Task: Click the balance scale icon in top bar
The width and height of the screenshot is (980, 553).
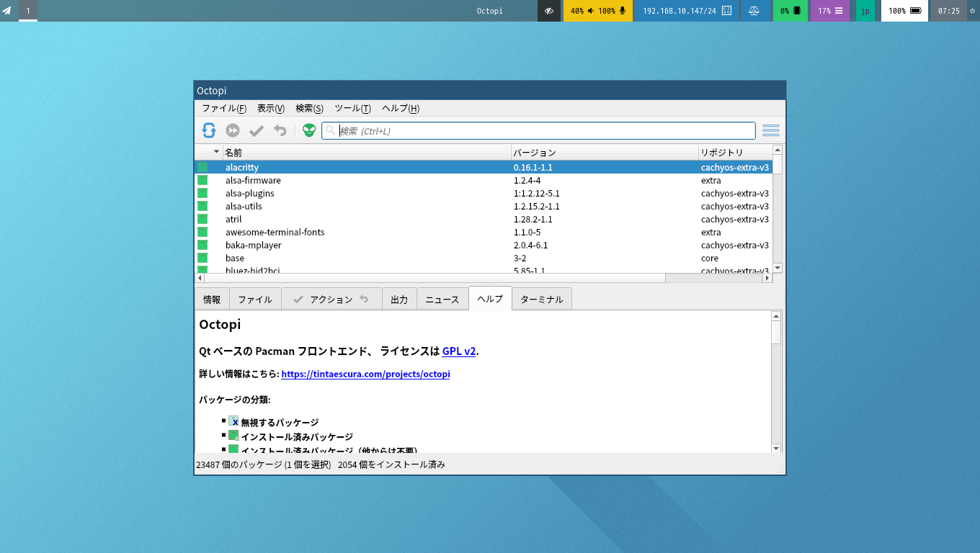Action: coord(754,11)
